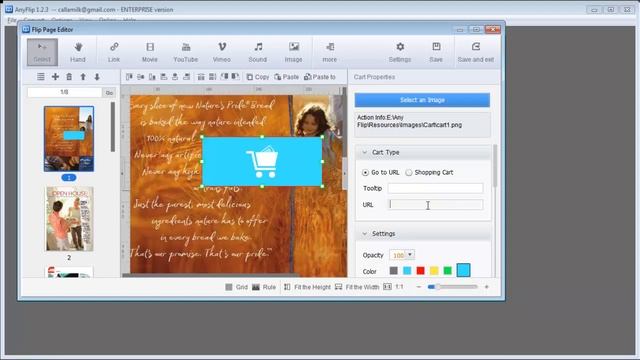Toggle the Grid display
This screenshot has height=360, width=640.
[x=237, y=287]
